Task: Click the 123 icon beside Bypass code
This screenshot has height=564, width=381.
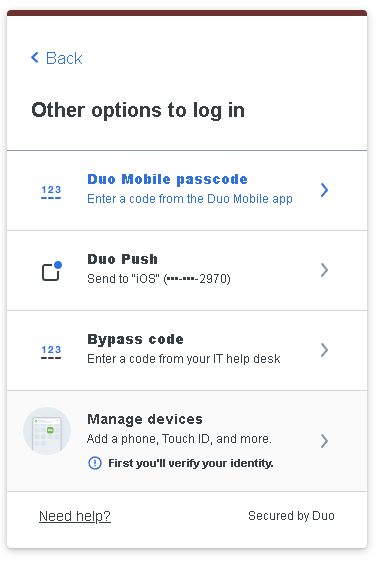Action: (51, 352)
